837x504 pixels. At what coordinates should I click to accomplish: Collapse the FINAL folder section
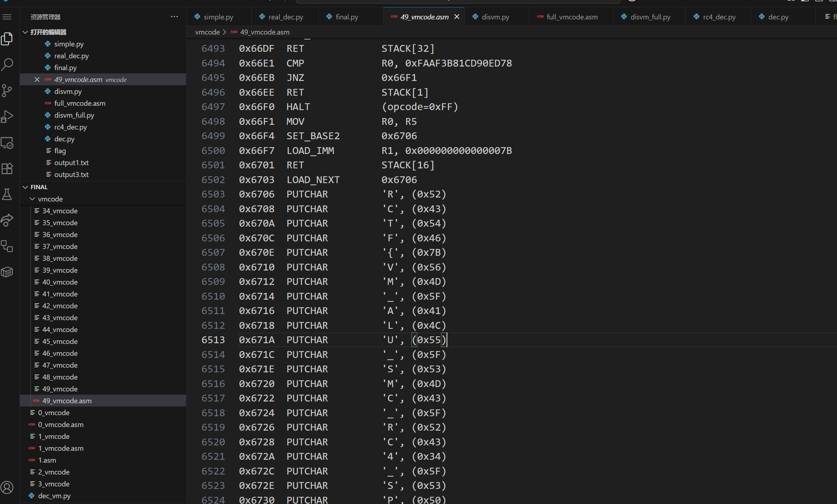point(26,187)
